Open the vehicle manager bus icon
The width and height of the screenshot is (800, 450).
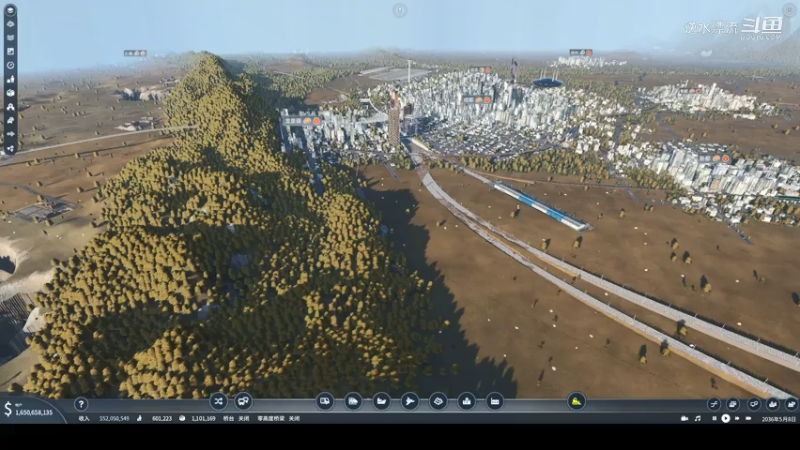tap(243, 402)
